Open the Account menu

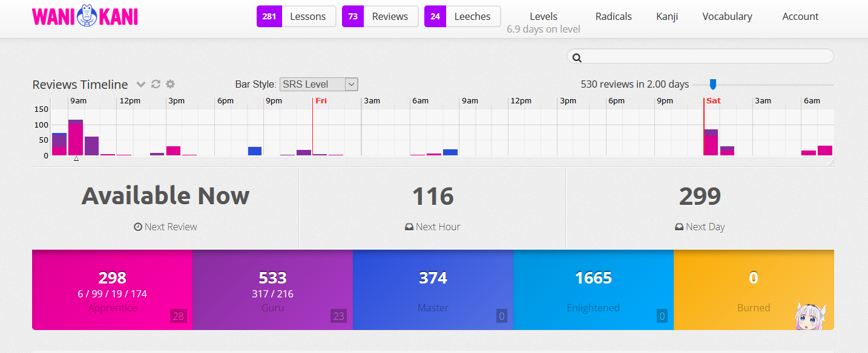801,16
